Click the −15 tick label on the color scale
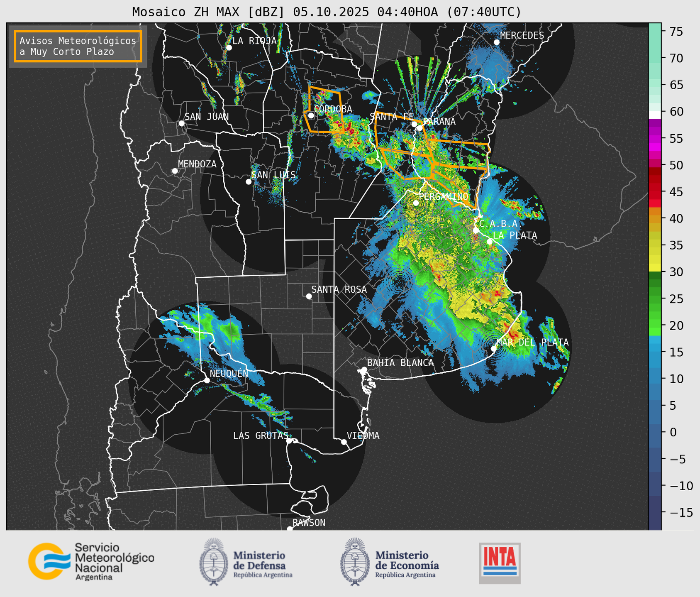 (x=681, y=512)
